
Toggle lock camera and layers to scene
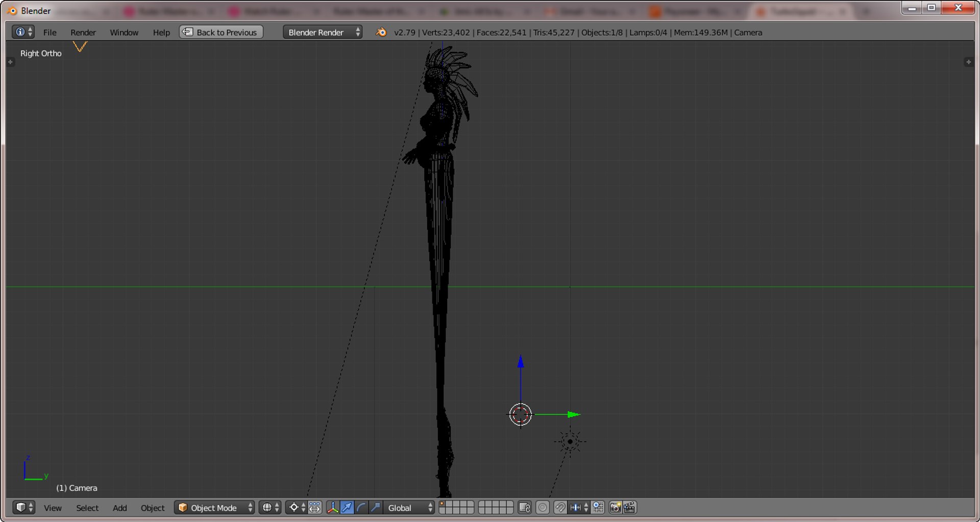point(524,507)
